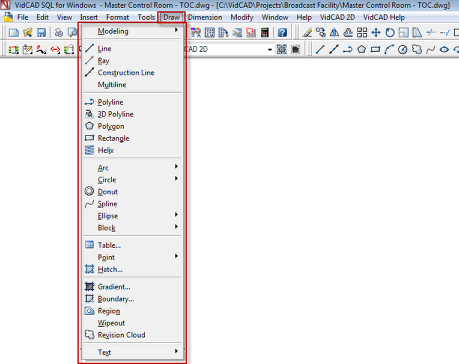Open the workspace dropdown showing CAD 2D
Image resolution: width=459 pixels, height=364 pixels.
coord(269,49)
